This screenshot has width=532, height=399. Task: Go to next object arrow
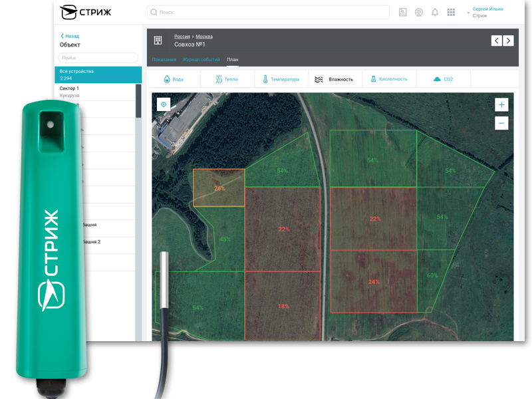(508, 41)
